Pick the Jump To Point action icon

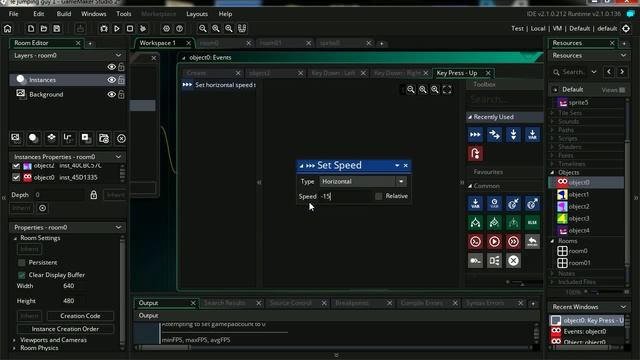[x=494, y=135]
